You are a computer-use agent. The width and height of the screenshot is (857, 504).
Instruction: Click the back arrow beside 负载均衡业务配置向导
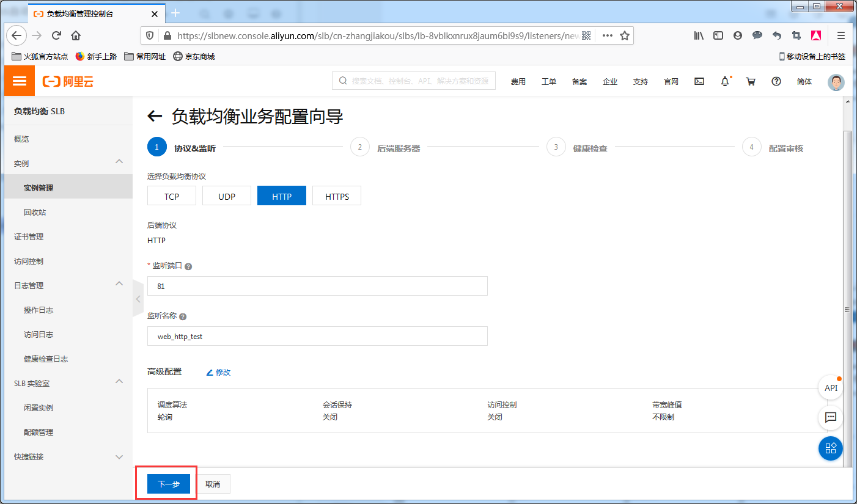[x=156, y=117]
